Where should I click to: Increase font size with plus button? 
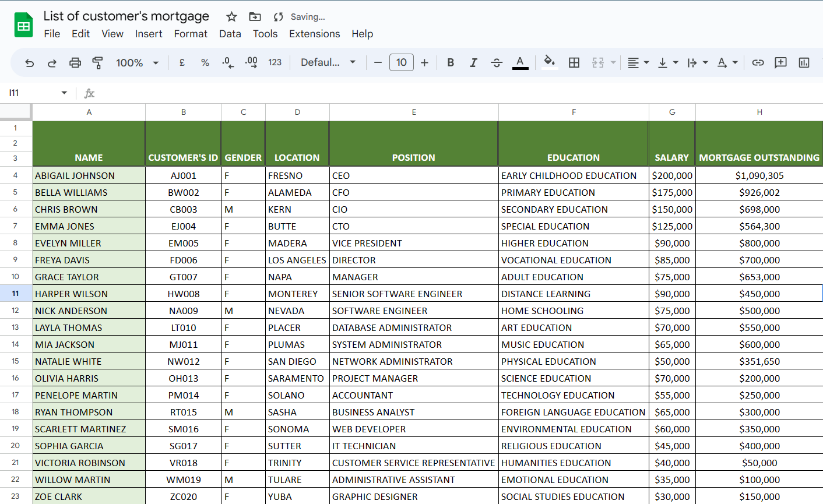[424, 63]
